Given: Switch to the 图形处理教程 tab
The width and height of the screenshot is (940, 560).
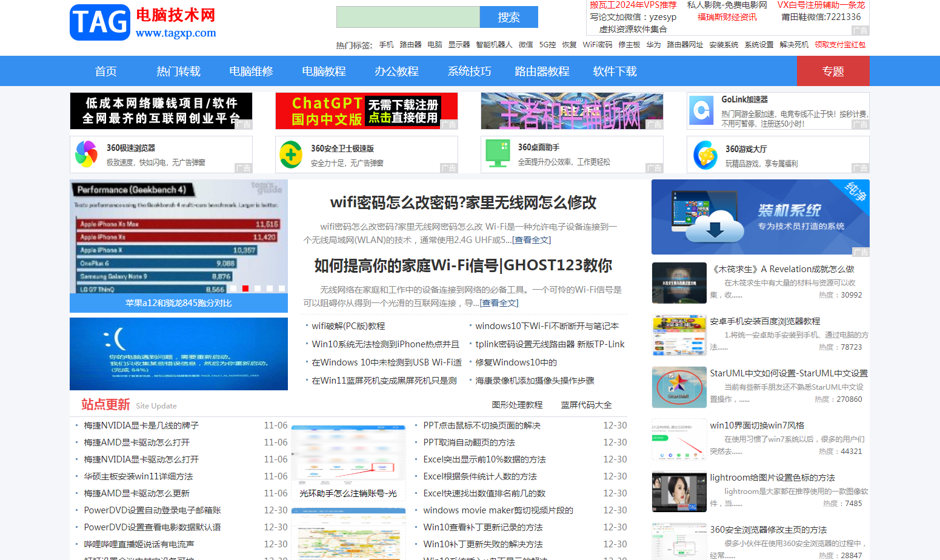Looking at the screenshot, I should [x=517, y=405].
